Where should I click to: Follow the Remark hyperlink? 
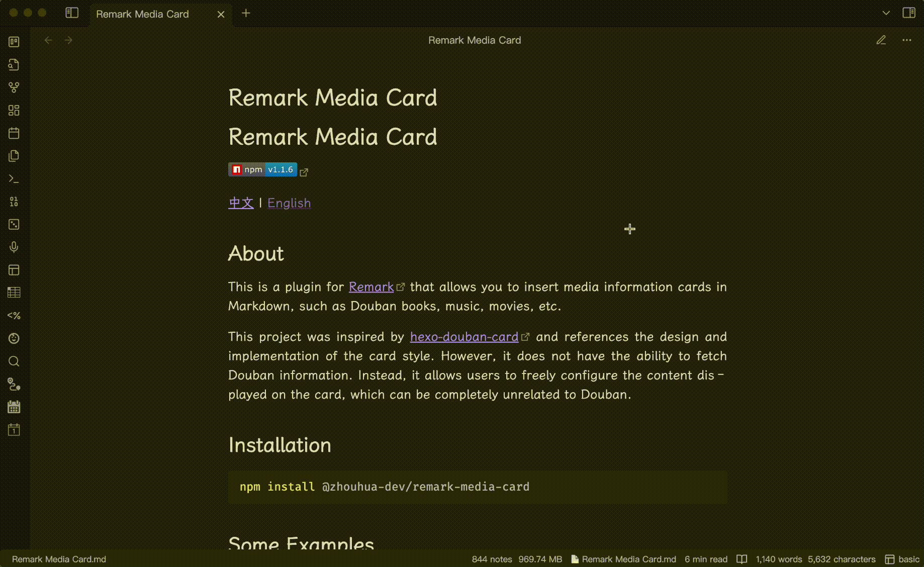(x=371, y=287)
